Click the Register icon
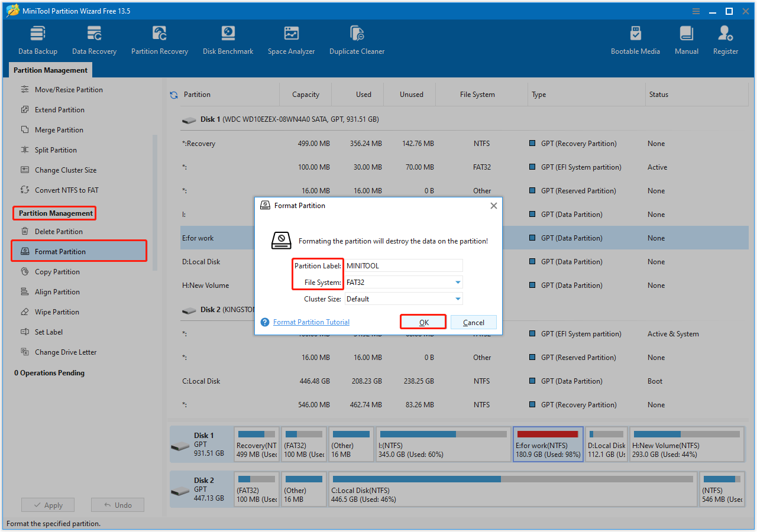The height and width of the screenshot is (532, 757). pos(725,38)
